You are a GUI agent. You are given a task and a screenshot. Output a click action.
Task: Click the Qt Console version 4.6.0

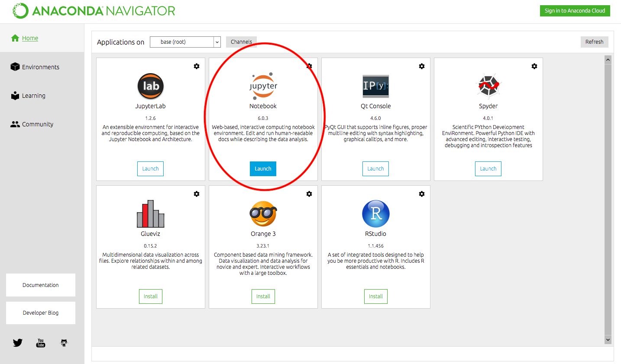(375, 118)
